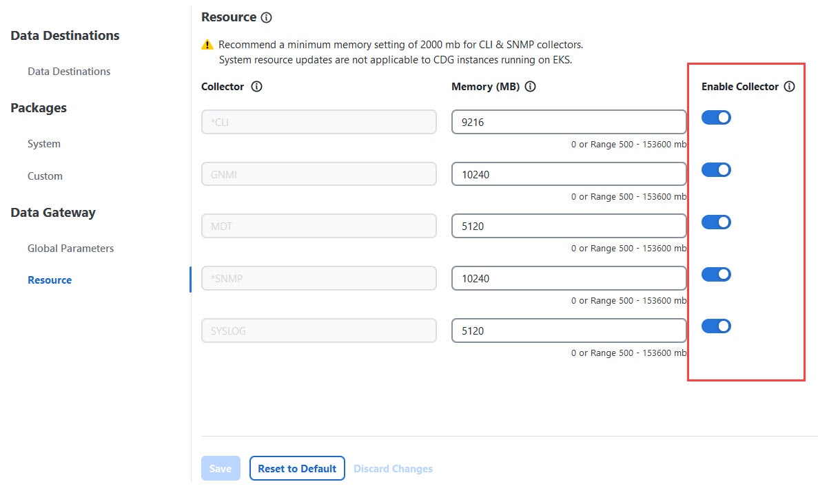Go to Global Parameters
Screen dimensions: 818x504
click(70, 249)
